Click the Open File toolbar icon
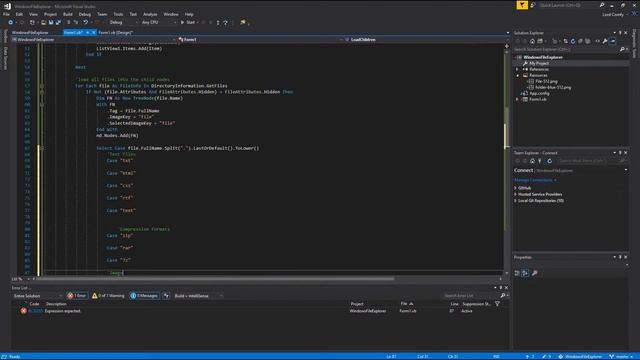This screenshot has width=640, height=360. coord(43,22)
